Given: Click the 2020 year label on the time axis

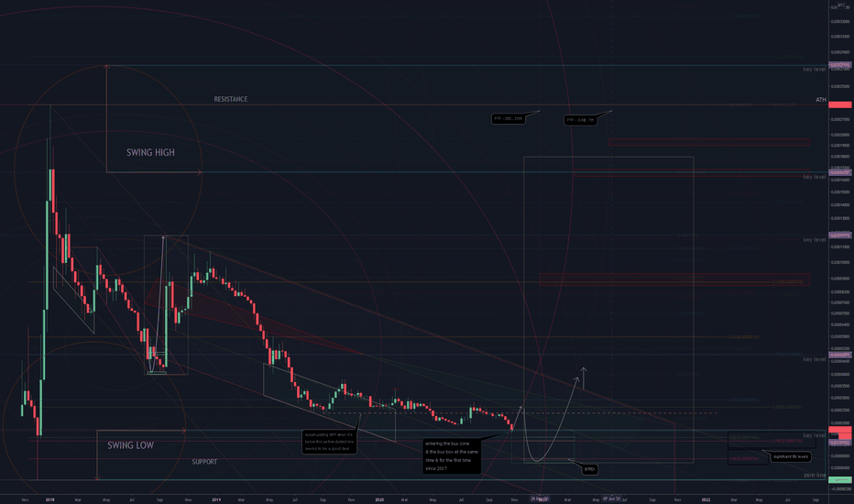Looking at the screenshot, I should pyautogui.click(x=379, y=499).
